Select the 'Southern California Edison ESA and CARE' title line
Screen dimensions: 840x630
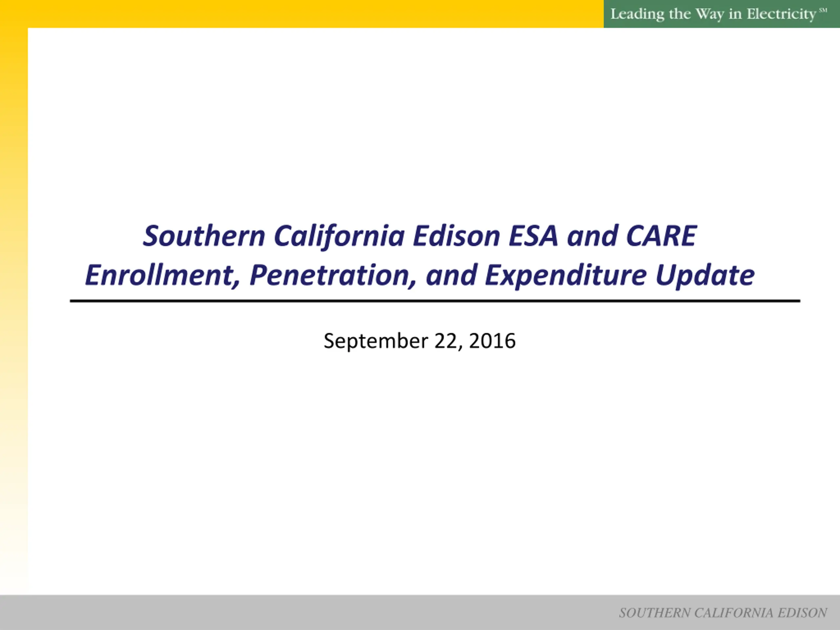(x=420, y=236)
